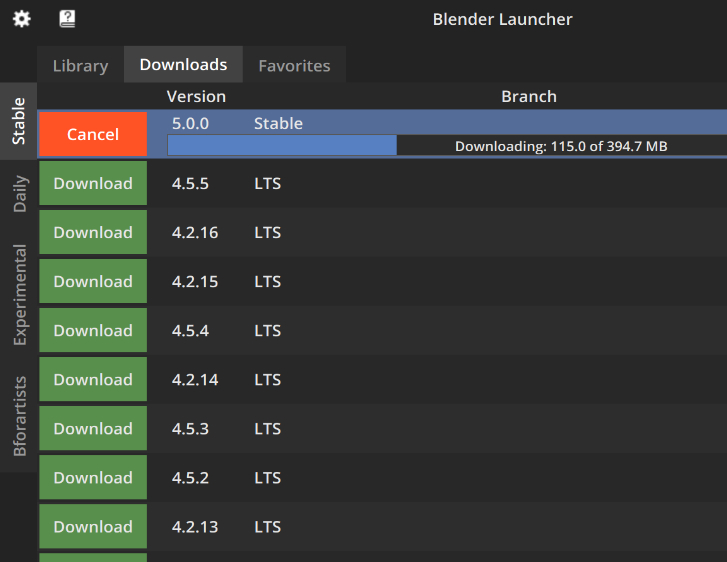The height and width of the screenshot is (562, 727).
Task: Download Blender 4.2.16 LTS
Action: coord(93,232)
